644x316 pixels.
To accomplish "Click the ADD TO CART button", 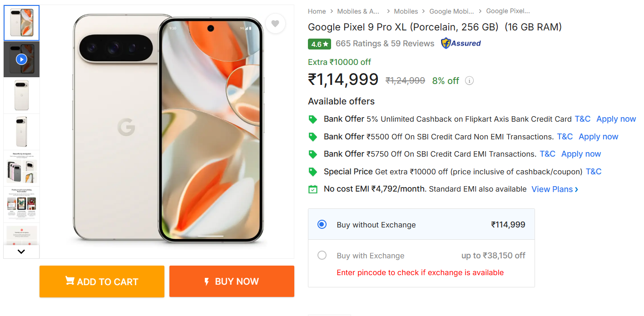I will tap(102, 281).
